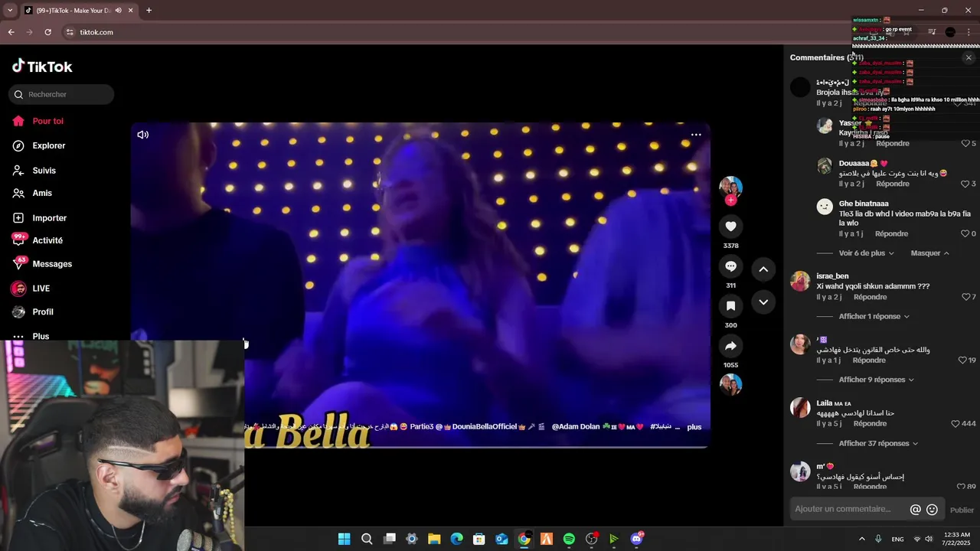The height and width of the screenshot is (551, 980).
Task: Open the Chrome tab search dropdown
Action: 10,11
